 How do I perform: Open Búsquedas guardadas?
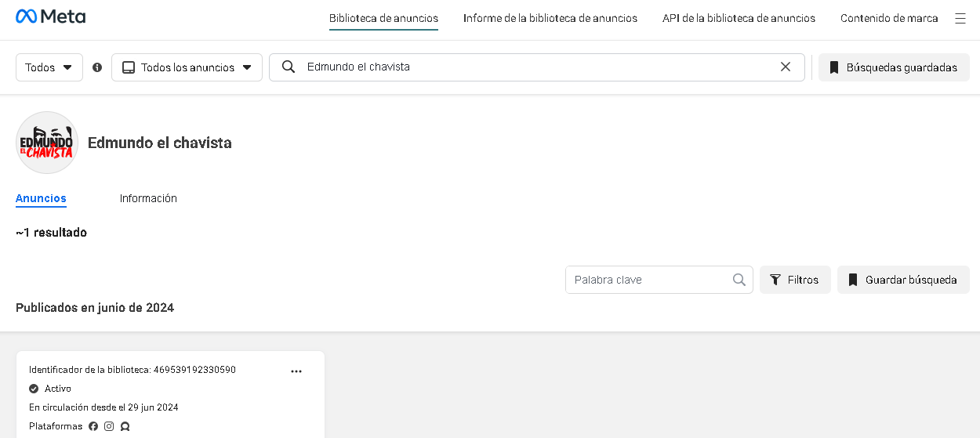pyautogui.click(x=894, y=67)
